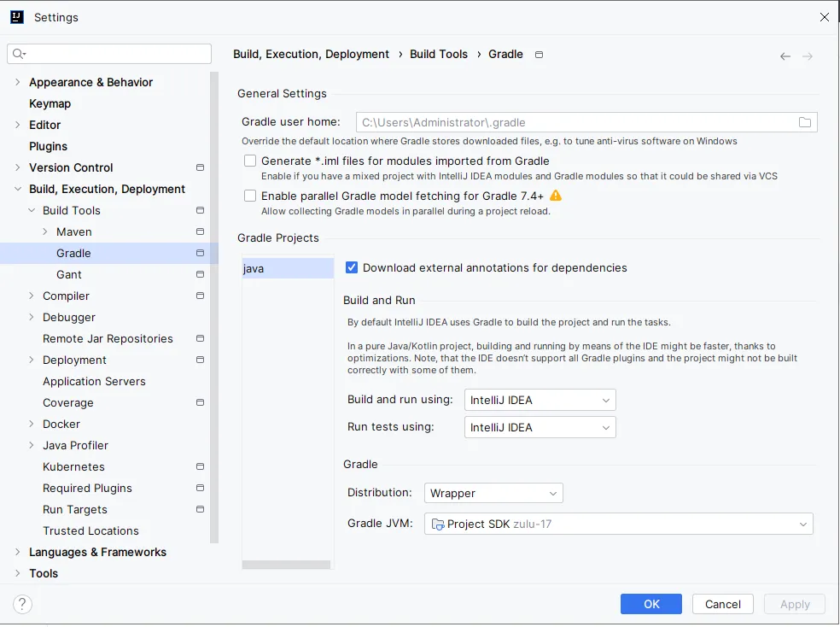Click the breadcrumb project-settings icon beside Gradle

[x=539, y=55]
